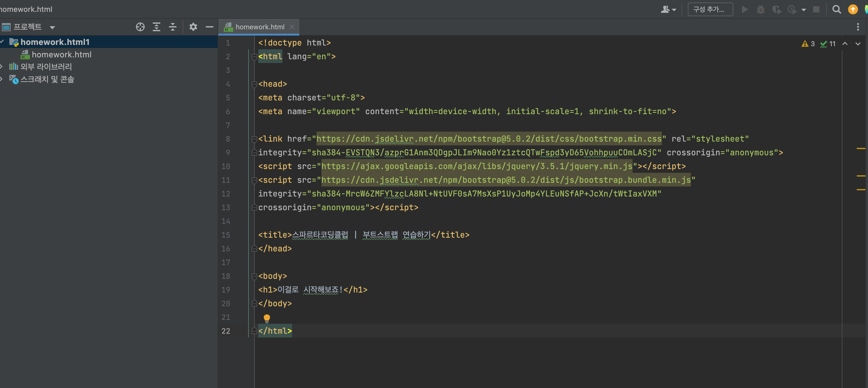Viewport: 868px width, 388px height.
Task: Close the homework.html editor tab
Action: coord(292,27)
